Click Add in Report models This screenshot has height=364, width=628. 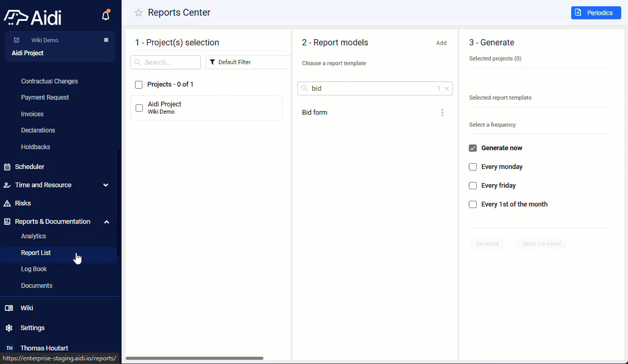point(441,43)
